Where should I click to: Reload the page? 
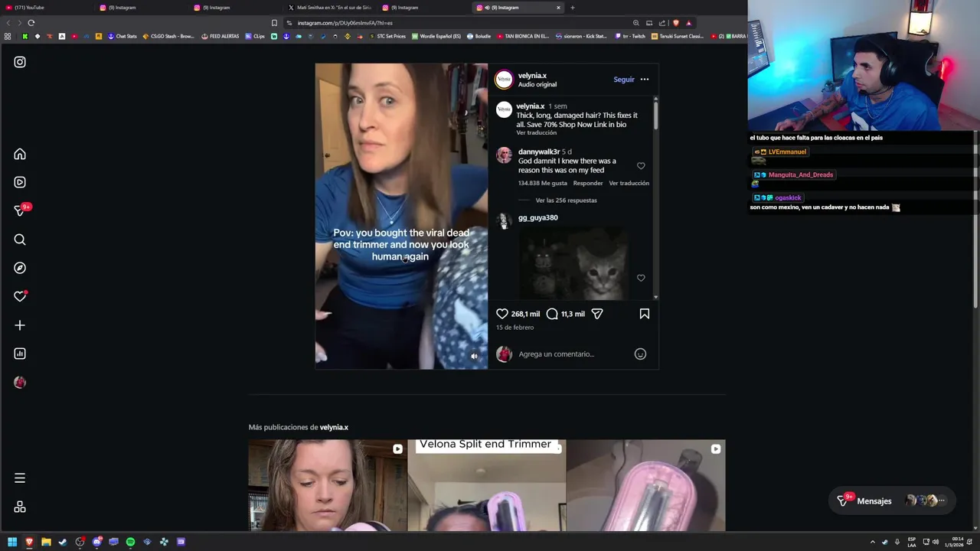(x=31, y=23)
